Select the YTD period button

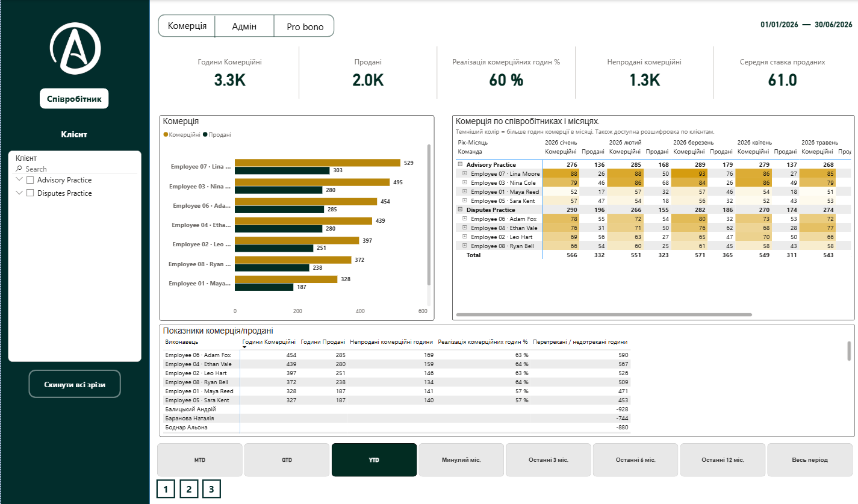point(374,460)
